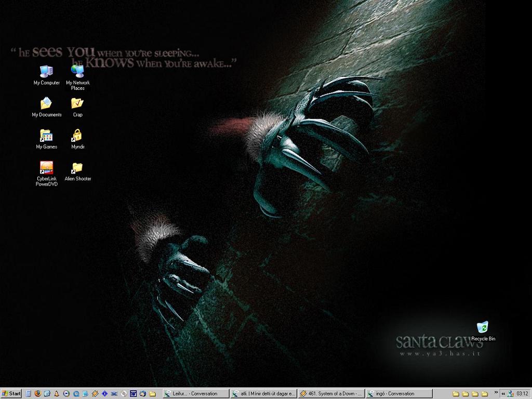
Task: Select the locked Myndir shortcut
Action: pos(77,139)
